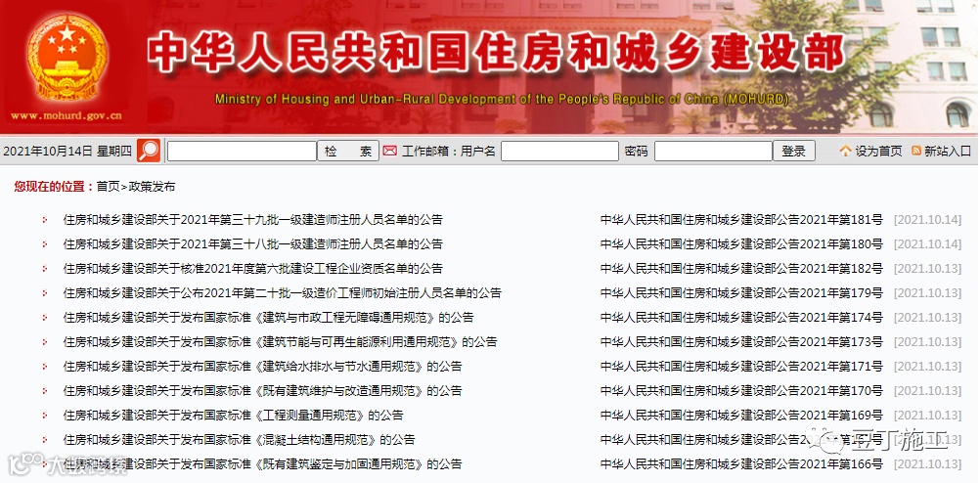Click the red envelope work-mail icon
The width and height of the screenshot is (980, 483).
(x=390, y=151)
